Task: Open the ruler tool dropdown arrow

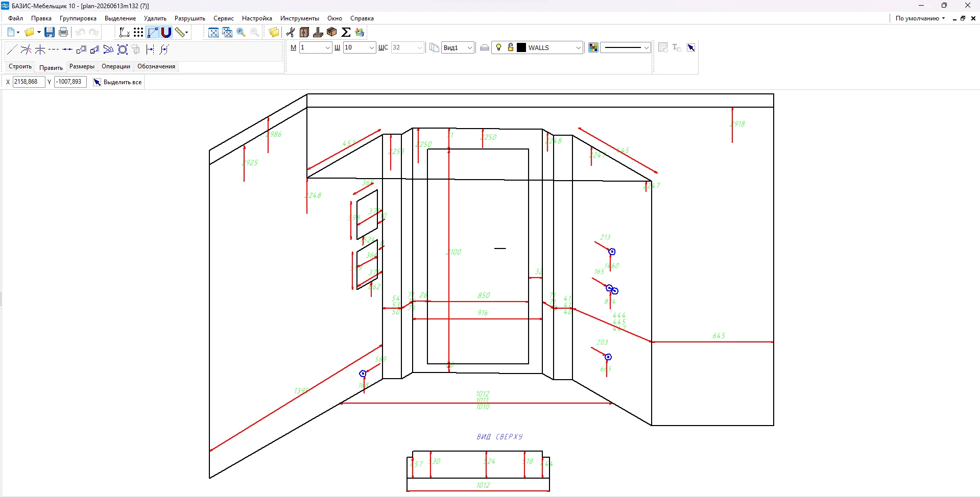Action: 187,32
